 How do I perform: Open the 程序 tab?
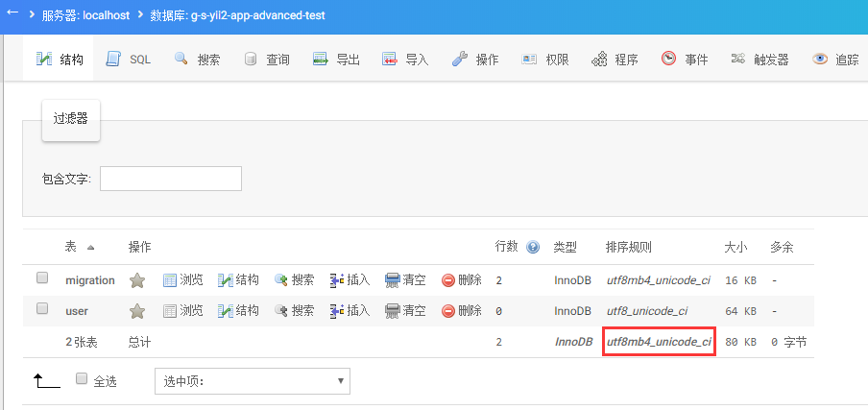(x=615, y=60)
